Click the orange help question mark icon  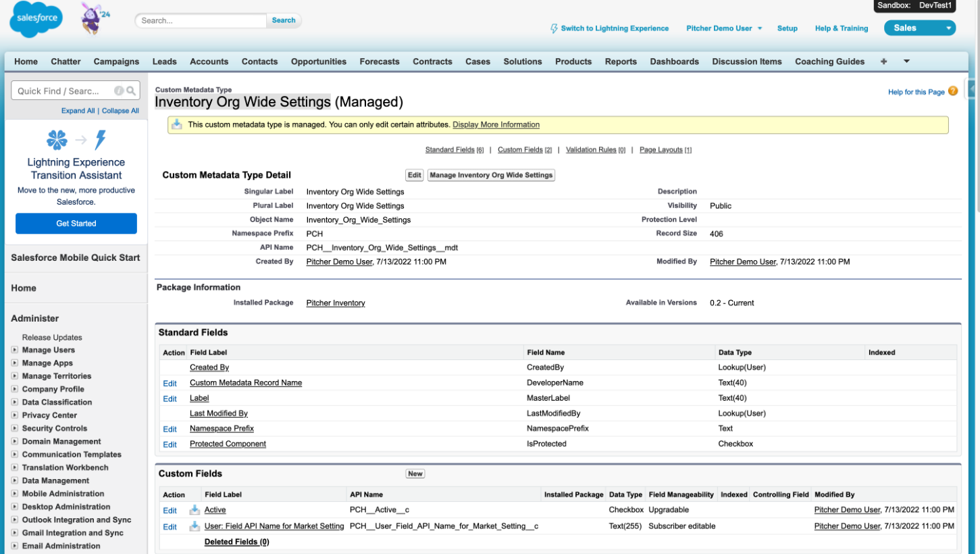953,91
